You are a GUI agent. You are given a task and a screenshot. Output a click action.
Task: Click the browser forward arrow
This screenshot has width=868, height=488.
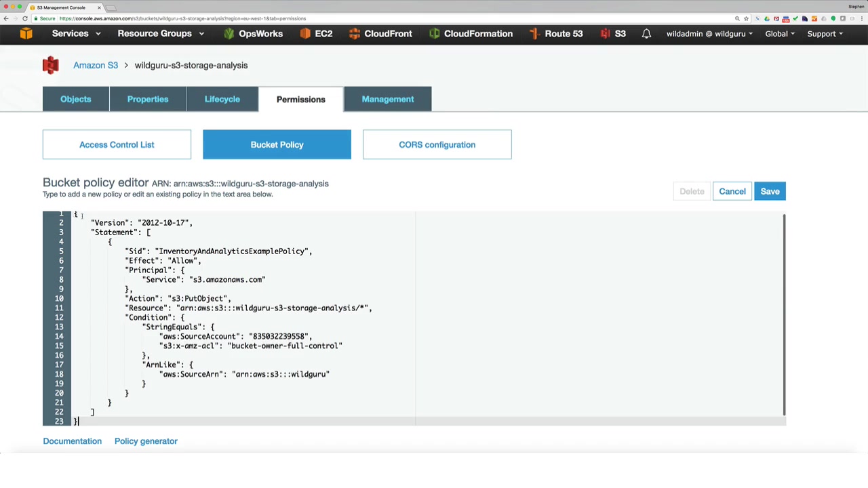(x=16, y=18)
